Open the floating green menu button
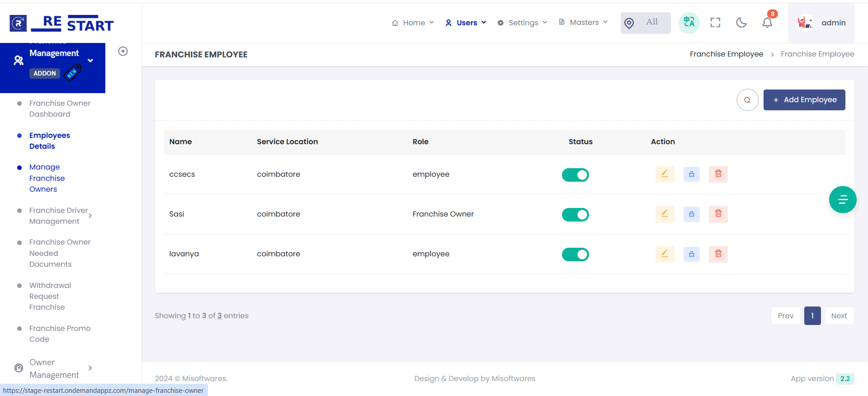 tap(842, 199)
